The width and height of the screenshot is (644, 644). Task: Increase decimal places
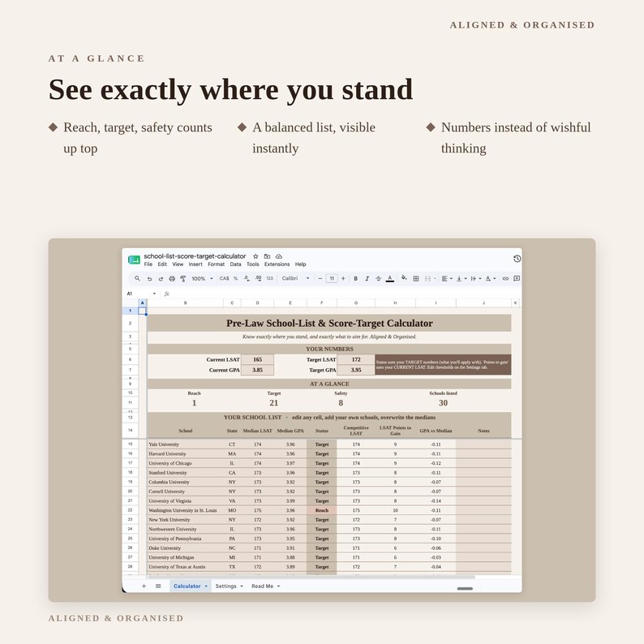coord(259,278)
